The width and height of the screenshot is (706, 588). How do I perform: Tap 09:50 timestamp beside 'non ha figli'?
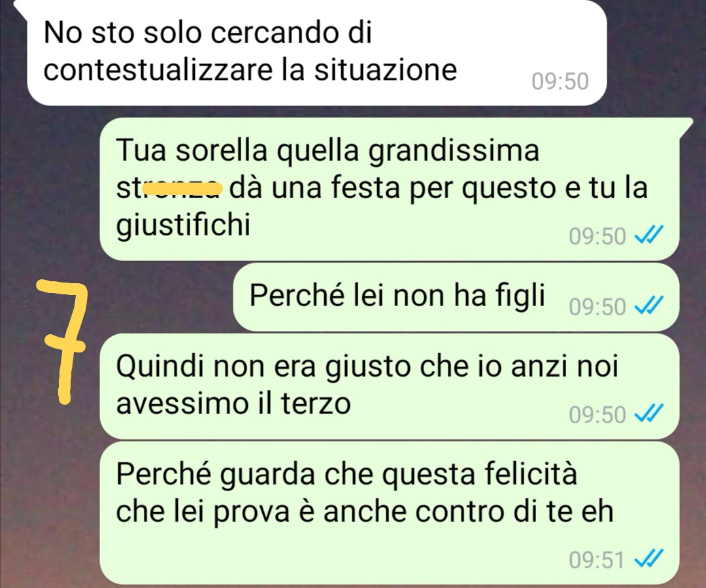coord(597,307)
